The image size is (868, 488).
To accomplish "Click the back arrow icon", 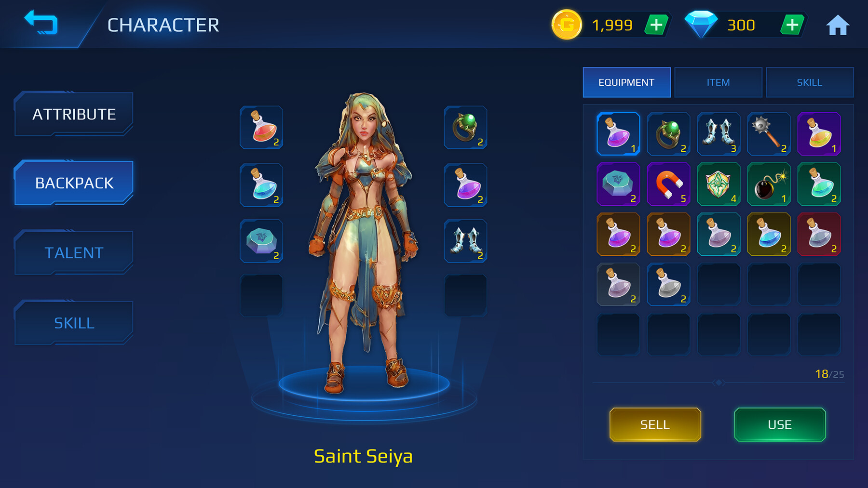I will click(x=41, y=23).
